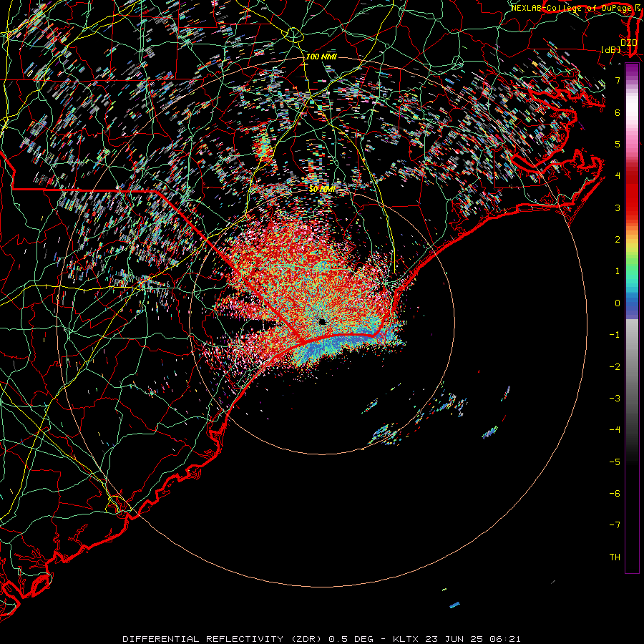Click the red 3 dB color bar segment
The image size is (644, 644).
point(632,208)
